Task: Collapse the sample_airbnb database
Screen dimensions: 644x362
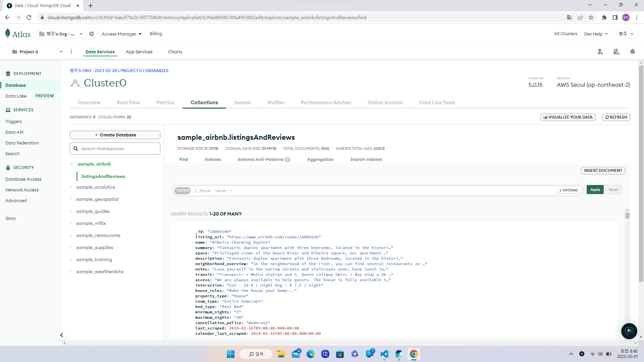Action: (72, 164)
